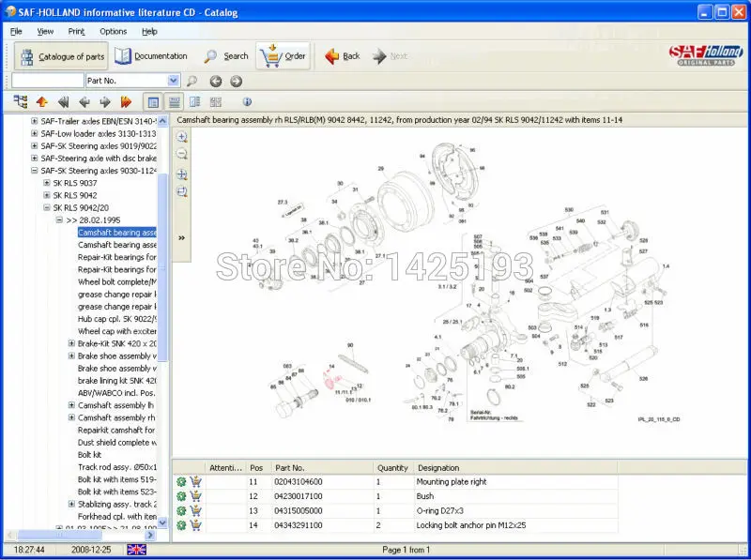This screenshot has width=751, height=560.
Task: Jump to last item with double-right arrow
Action: (126, 102)
